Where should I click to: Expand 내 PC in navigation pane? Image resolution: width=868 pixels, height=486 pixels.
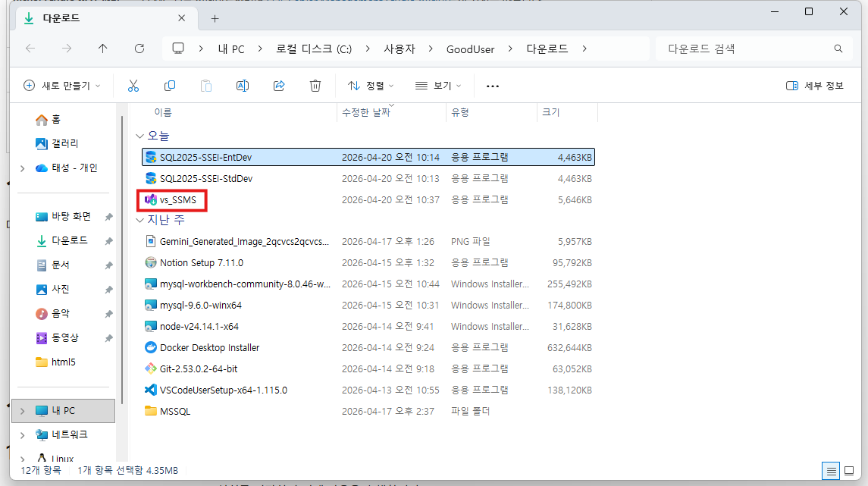pos(22,411)
